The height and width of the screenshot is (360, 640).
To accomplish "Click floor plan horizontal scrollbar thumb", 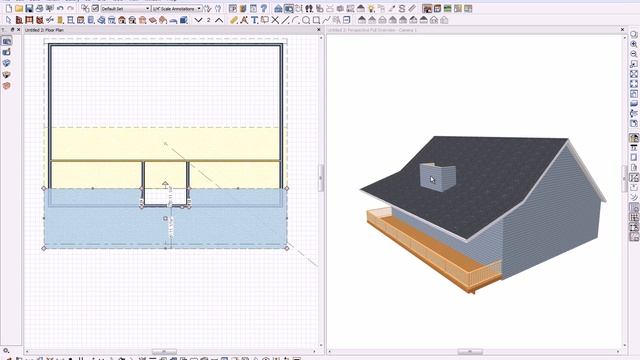I will 164,351.
